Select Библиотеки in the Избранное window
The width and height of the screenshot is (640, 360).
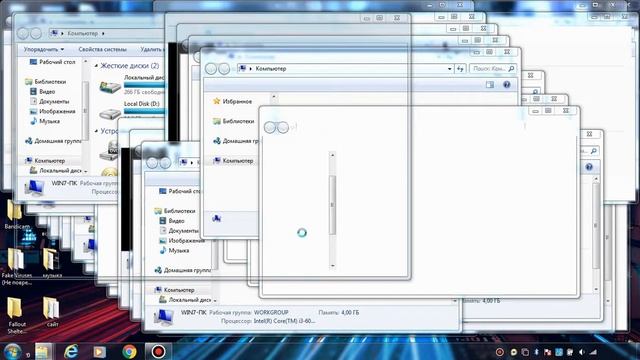[x=233, y=121]
